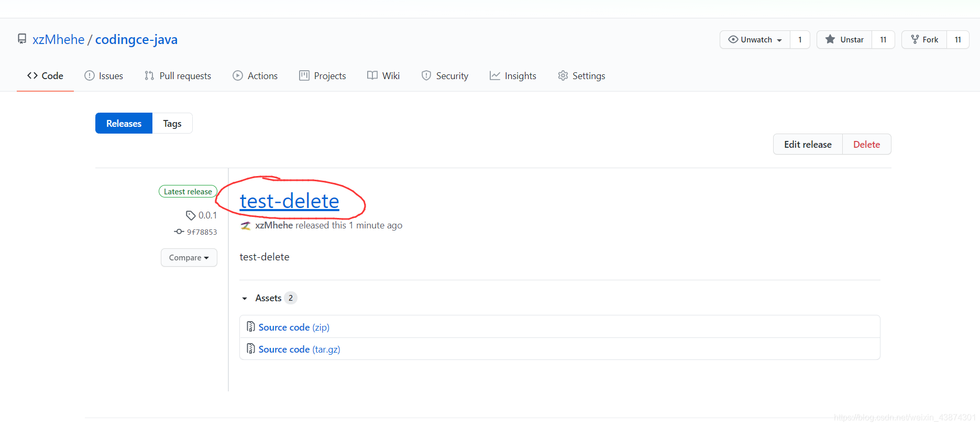Open the xzMhehe owner link
980x427 pixels.
click(x=58, y=39)
